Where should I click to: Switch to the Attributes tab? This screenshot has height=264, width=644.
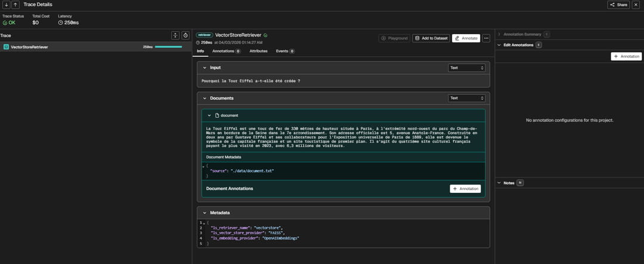point(258,51)
